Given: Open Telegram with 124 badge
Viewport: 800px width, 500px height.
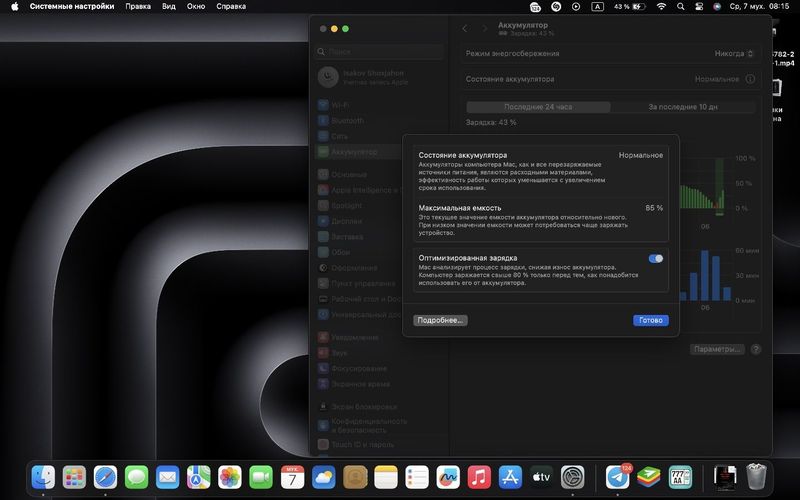Looking at the screenshot, I should coord(618,478).
